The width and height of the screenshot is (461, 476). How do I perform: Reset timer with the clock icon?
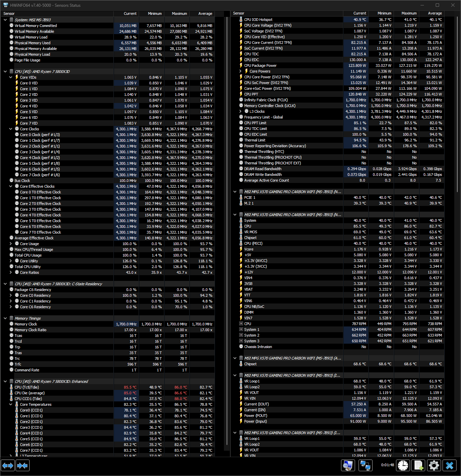click(403, 466)
